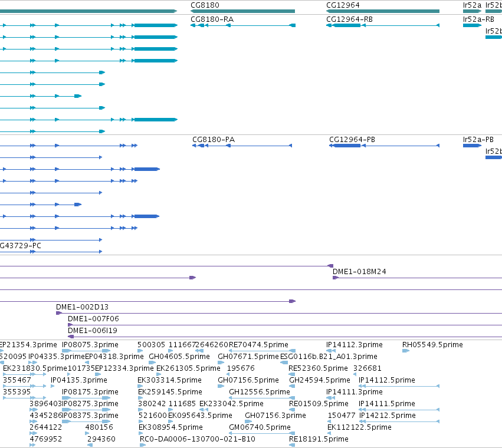This screenshot has height=448, width=502.
Task: Click the RE01509.5prime EST label
Action: 319,404
